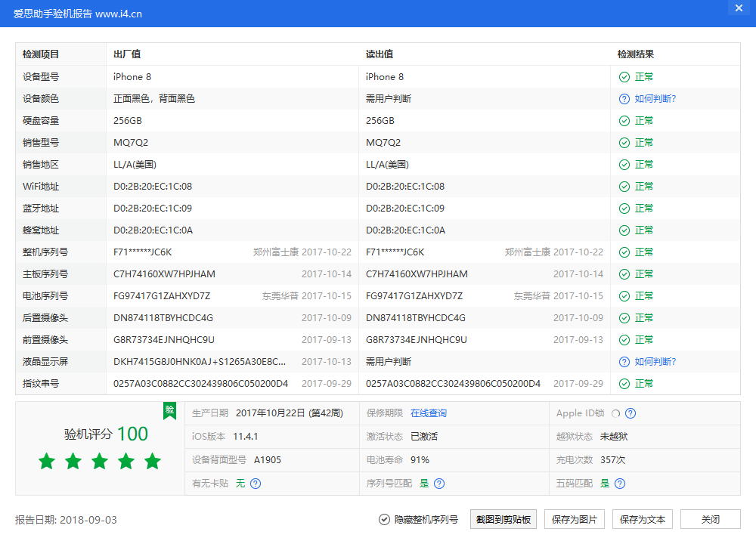Click the green checkmark in 设备型号 row

click(x=624, y=77)
